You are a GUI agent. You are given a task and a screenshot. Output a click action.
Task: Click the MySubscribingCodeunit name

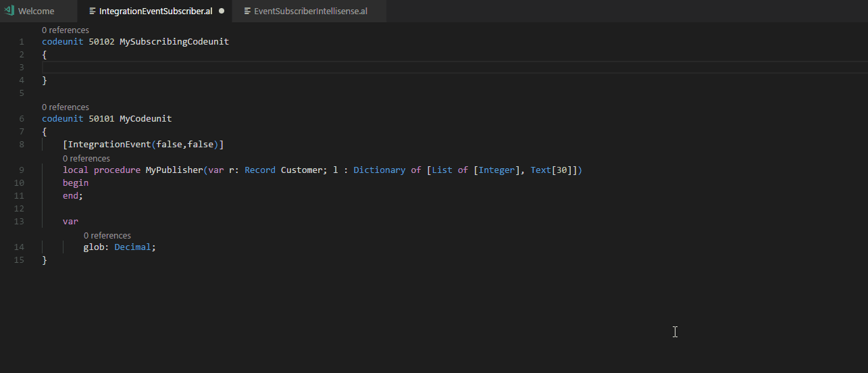tap(174, 42)
